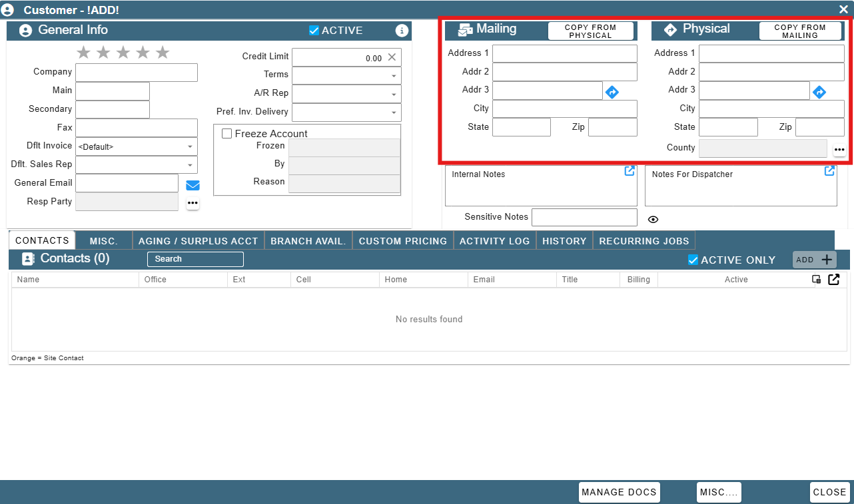Screen dimensions: 854x504
Task: Switch to the MISC. tab
Action: click(x=104, y=241)
